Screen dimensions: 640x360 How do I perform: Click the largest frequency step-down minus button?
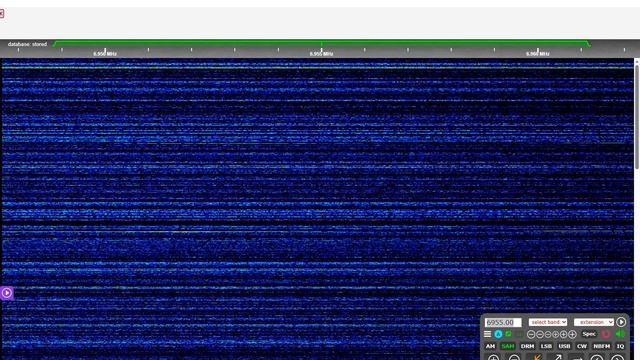pos(531,334)
